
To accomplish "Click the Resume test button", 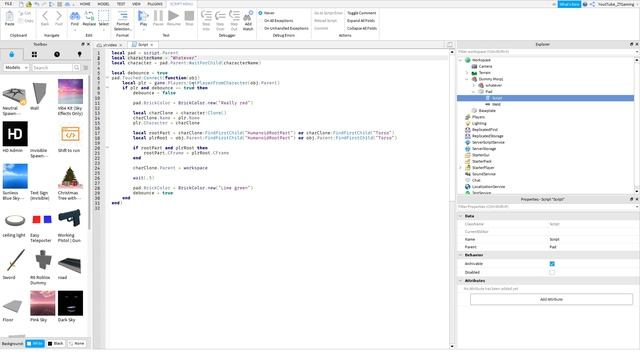I will tap(173, 18).
